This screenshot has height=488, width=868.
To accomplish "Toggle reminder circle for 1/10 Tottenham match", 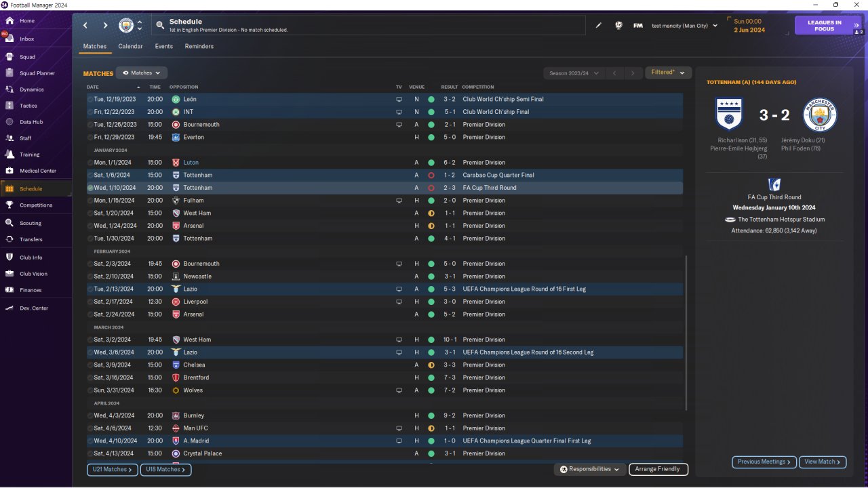I will pyautogui.click(x=91, y=188).
